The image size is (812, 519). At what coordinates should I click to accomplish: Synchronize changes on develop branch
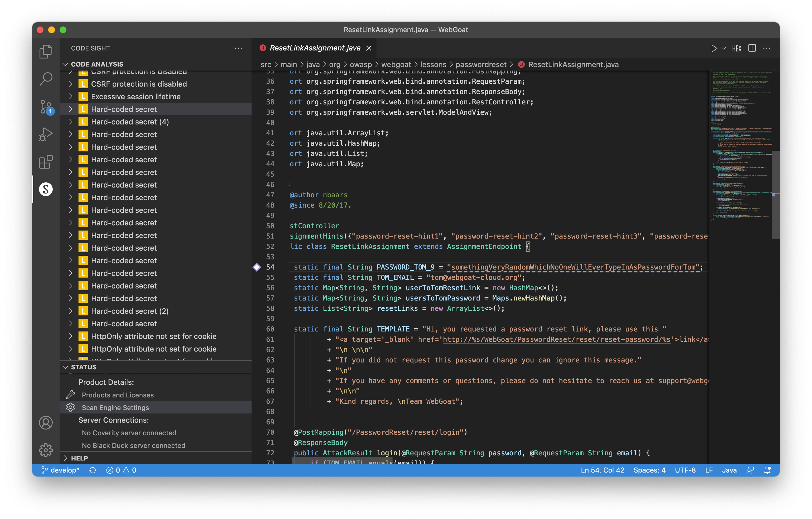coord(93,470)
